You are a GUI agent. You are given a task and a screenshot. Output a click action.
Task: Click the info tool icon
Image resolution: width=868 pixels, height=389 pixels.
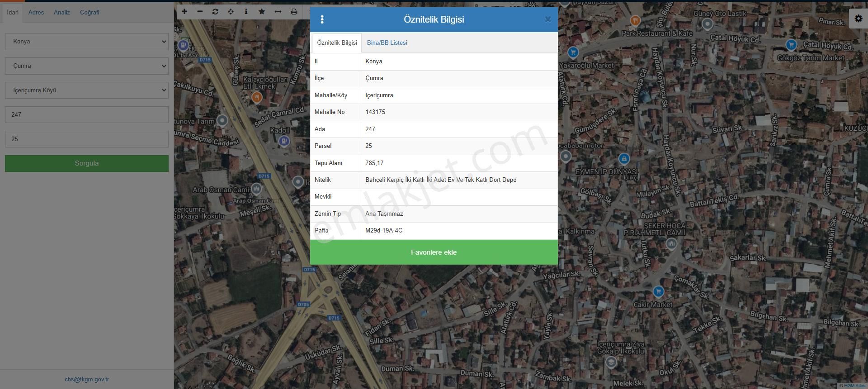246,12
